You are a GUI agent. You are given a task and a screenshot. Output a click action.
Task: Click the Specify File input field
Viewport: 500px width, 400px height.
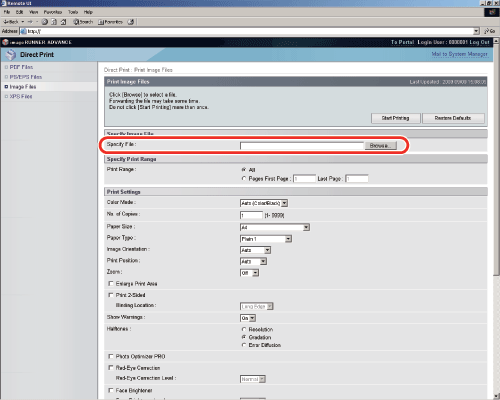[x=302, y=146]
